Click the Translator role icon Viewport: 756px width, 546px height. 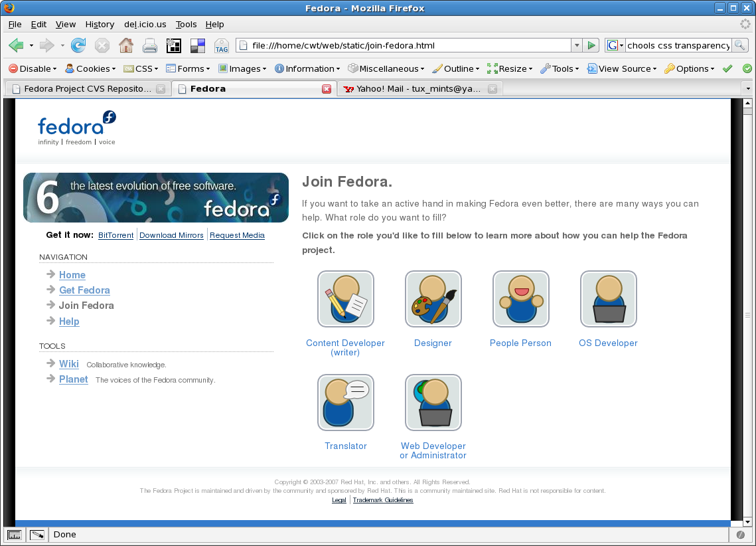tap(346, 403)
